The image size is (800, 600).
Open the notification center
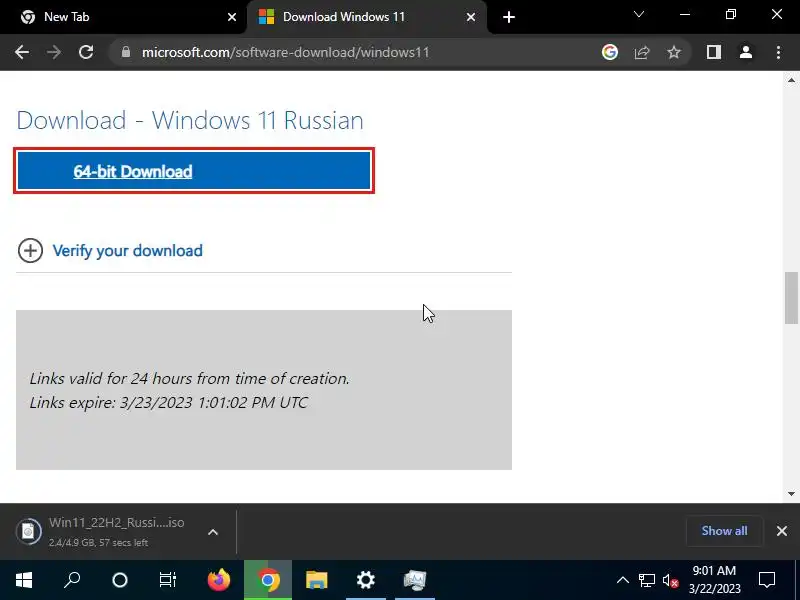(x=767, y=580)
